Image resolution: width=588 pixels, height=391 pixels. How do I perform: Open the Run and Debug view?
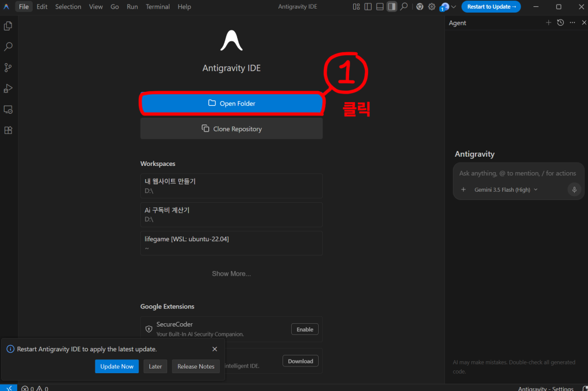pos(8,88)
